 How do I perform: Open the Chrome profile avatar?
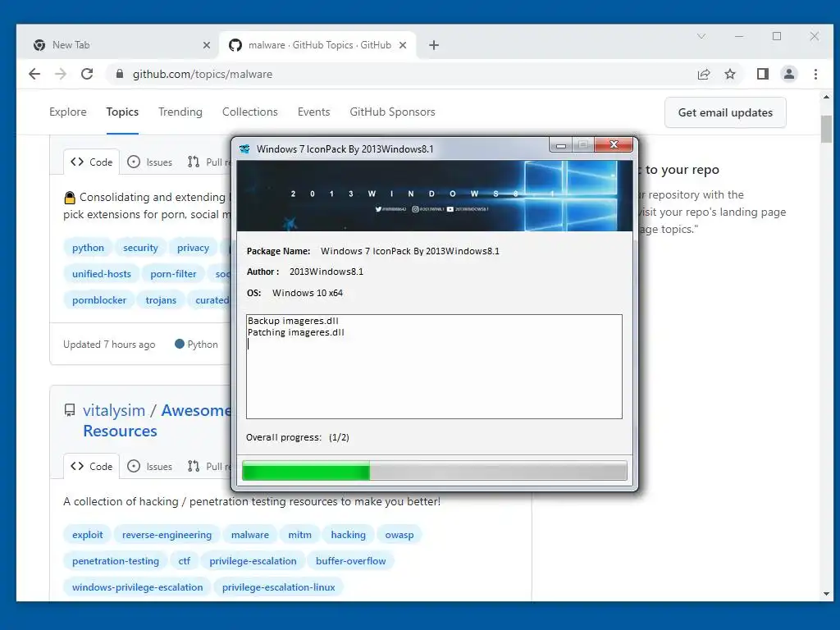point(788,74)
